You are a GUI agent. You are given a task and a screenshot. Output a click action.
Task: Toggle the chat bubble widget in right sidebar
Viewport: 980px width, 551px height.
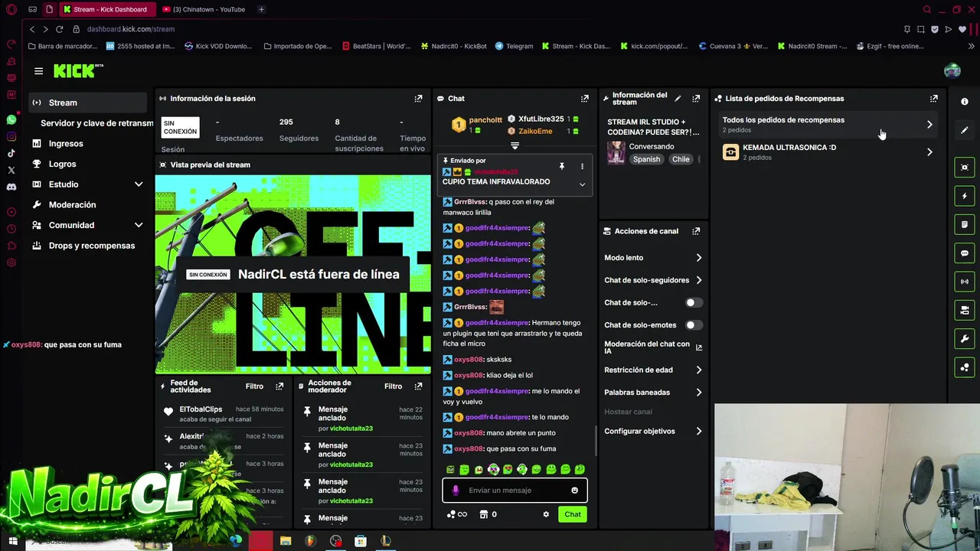click(965, 253)
